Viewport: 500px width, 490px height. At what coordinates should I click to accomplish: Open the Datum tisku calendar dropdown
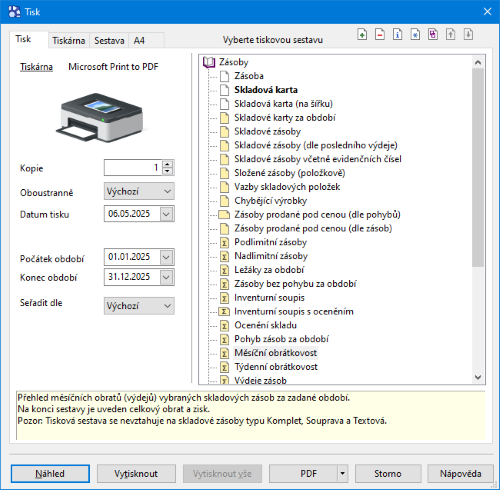166,214
